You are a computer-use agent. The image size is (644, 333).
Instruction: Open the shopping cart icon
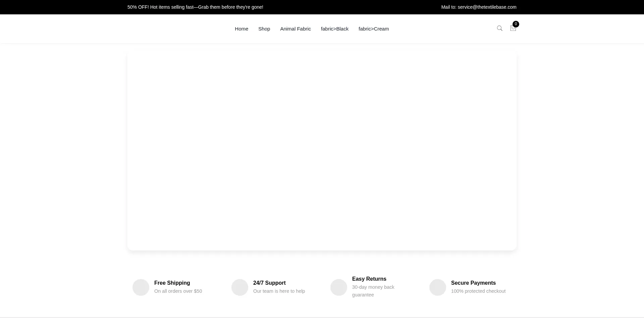tap(513, 29)
